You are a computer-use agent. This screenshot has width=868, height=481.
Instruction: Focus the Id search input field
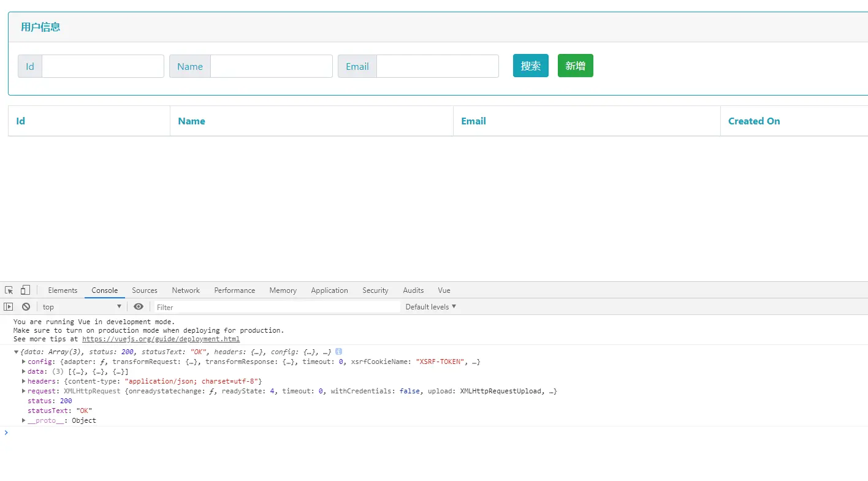pyautogui.click(x=103, y=66)
